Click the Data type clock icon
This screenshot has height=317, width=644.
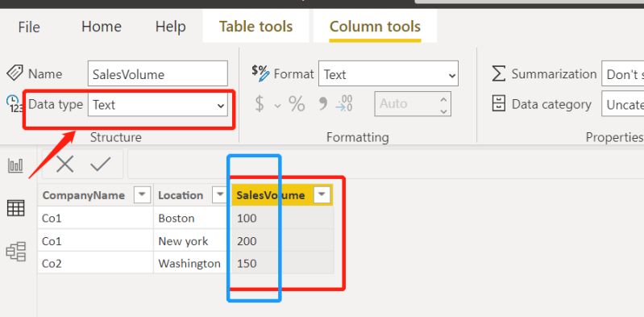(15, 103)
